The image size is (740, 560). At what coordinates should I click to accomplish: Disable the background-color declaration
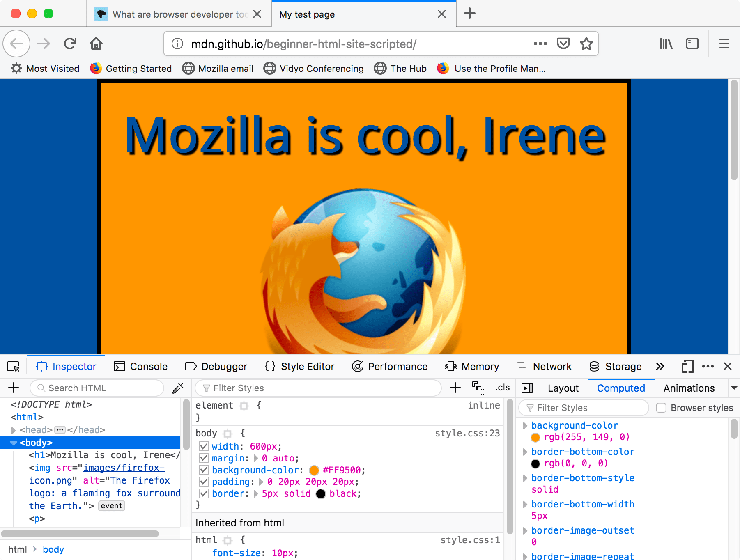[204, 470]
